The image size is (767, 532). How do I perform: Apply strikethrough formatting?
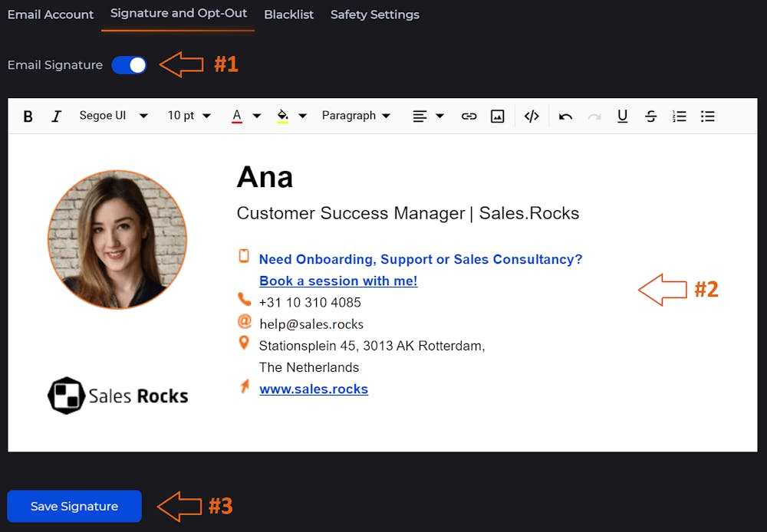click(650, 117)
